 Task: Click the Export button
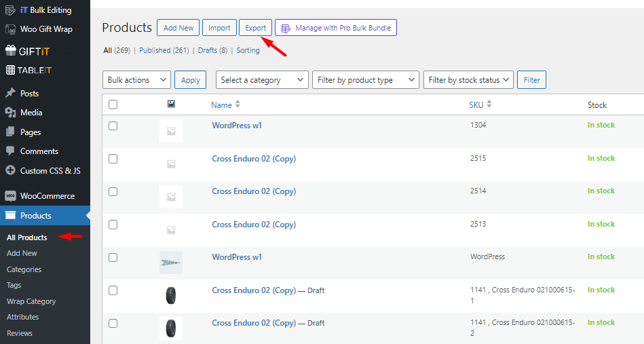tap(255, 28)
